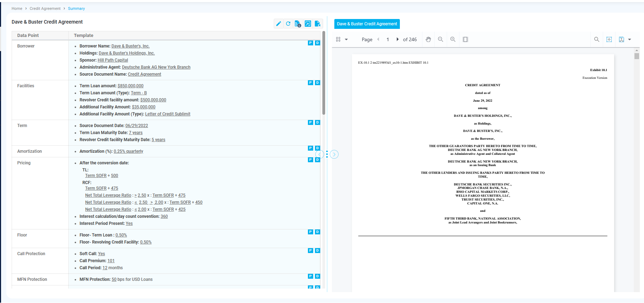Click 7 years term loan maturity
This screenshot has width=644, height=303.
pos(136,133)
